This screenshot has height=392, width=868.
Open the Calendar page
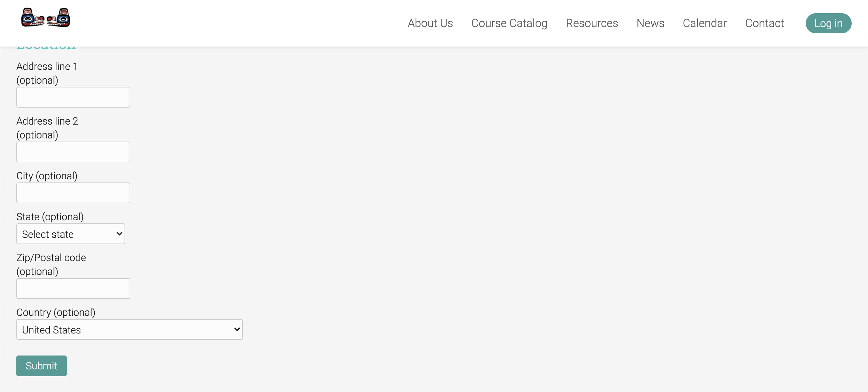coord(705,23)
